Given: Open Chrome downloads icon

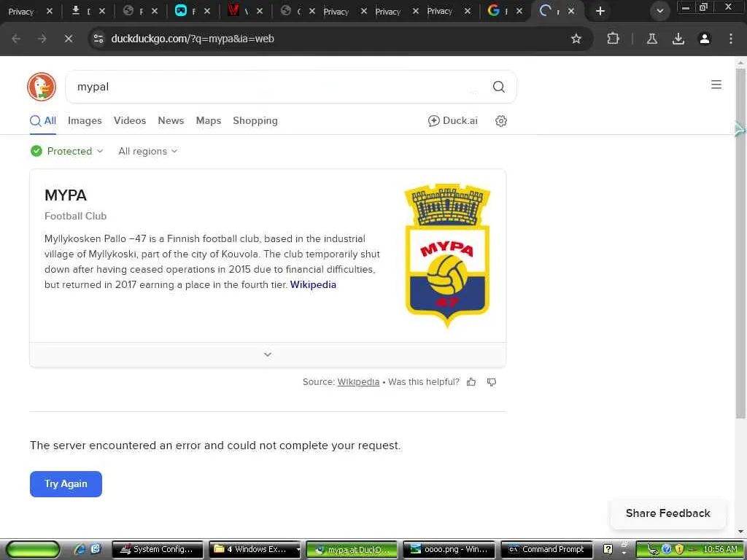Looking at the screenshot, I should (x=678, y=39).
